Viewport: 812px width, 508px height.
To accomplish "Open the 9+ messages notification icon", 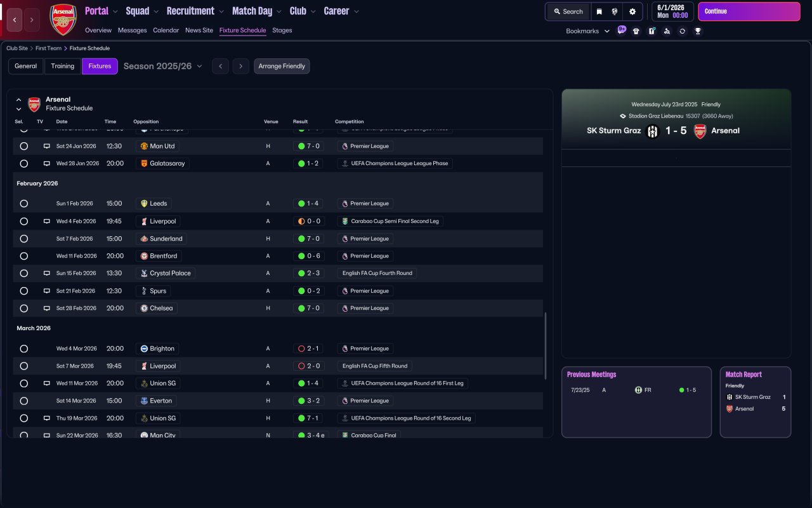I will 622,30.
